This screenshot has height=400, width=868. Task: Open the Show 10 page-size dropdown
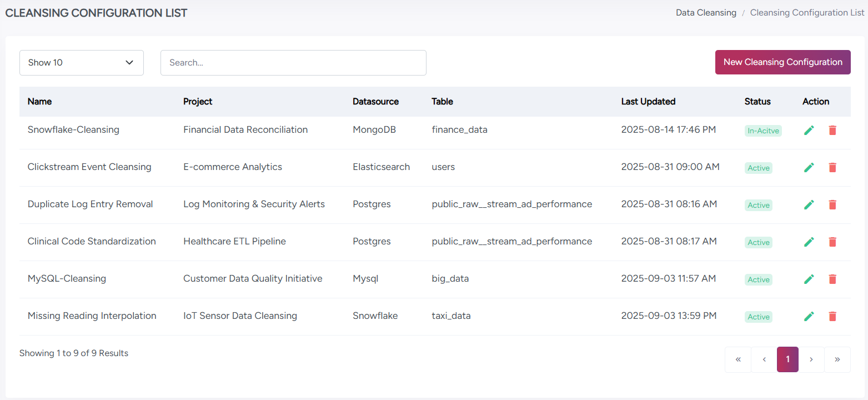tap(81, 63)
